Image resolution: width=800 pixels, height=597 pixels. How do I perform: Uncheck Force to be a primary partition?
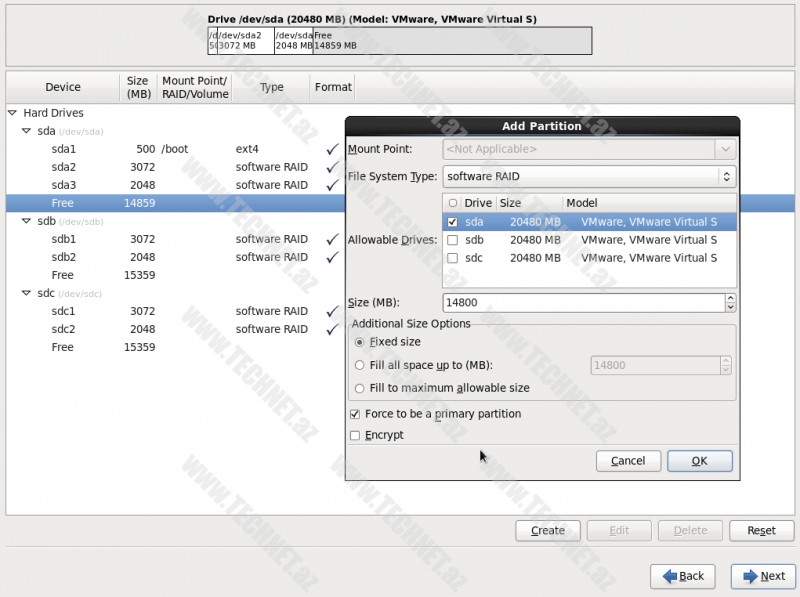[x=355, y=414]
